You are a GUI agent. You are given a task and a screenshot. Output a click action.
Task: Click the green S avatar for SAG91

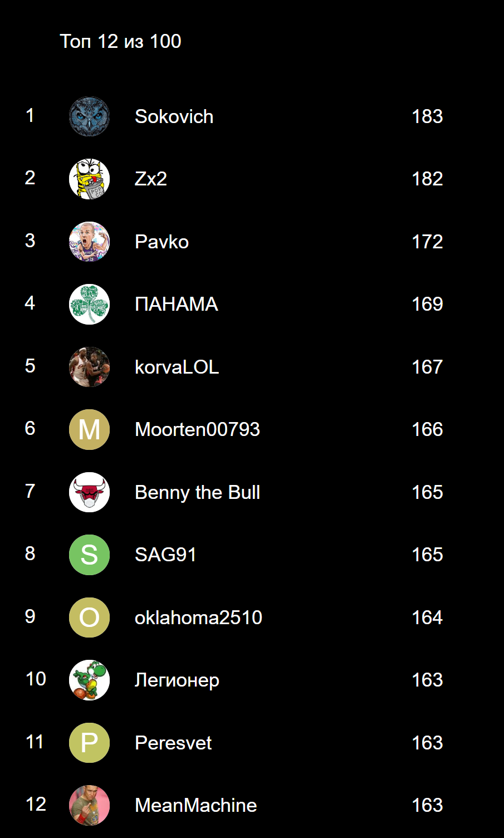tap(89, 555)
